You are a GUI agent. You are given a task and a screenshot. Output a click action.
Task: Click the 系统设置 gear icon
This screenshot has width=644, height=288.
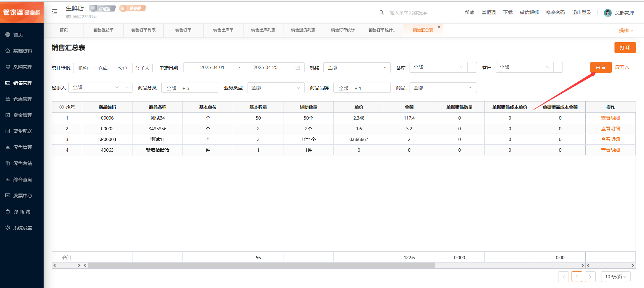click(8, 227)
